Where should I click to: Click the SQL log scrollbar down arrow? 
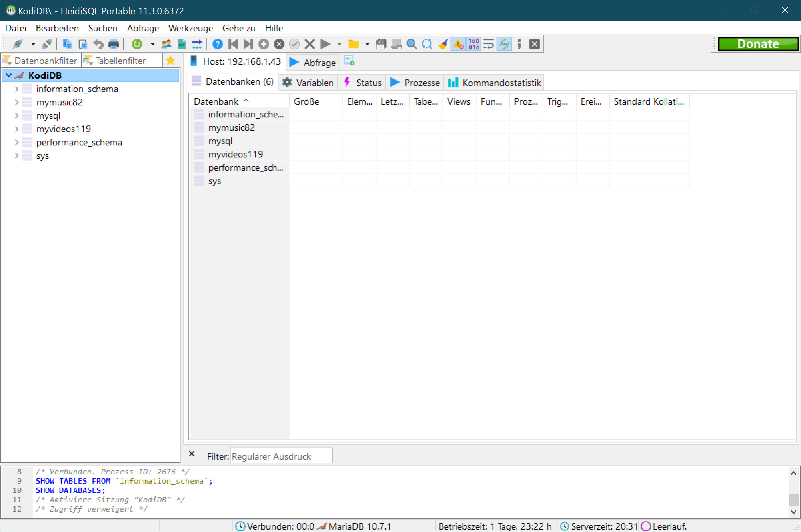pos(793,512)
